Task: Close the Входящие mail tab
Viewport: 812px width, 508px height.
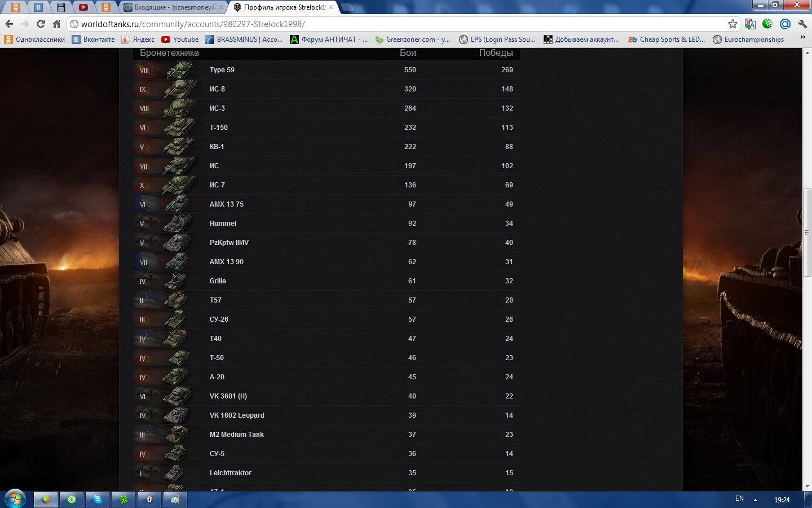Action: click(221, 7)
